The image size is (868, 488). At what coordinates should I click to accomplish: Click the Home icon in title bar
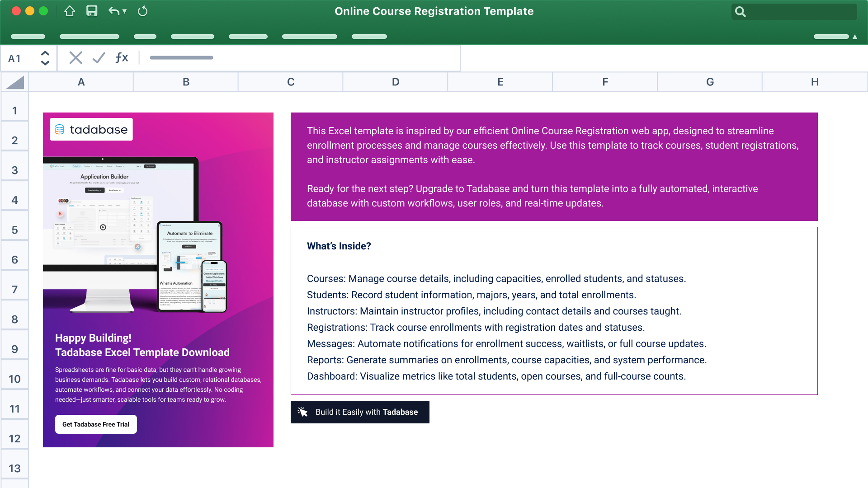(70, 11)
